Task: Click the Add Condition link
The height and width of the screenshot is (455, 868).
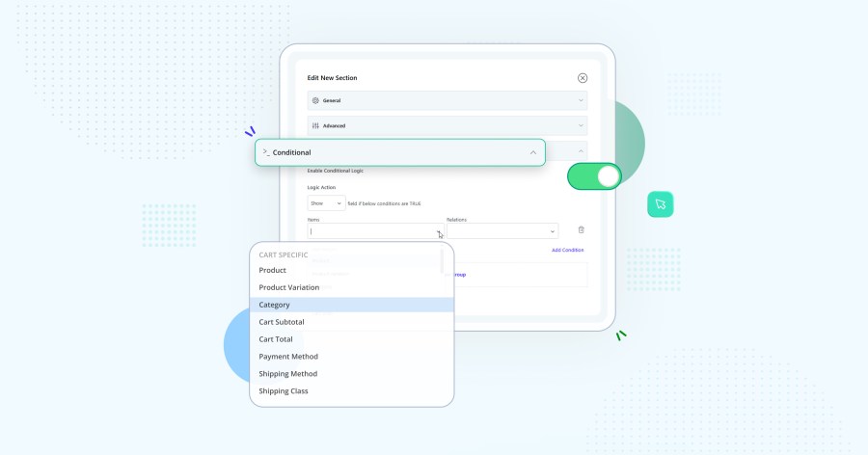Action: click(x=567, y=251)
